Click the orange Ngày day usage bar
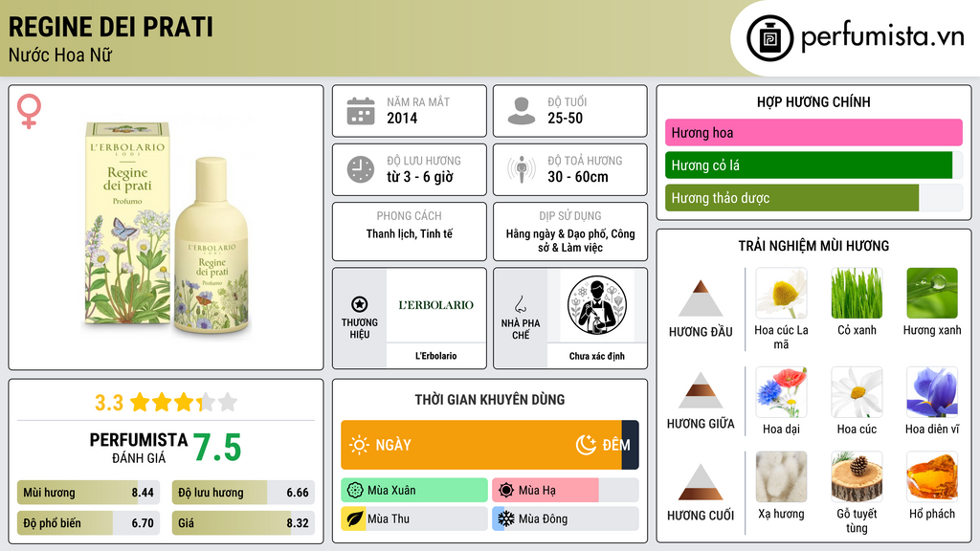 (481, 445)
